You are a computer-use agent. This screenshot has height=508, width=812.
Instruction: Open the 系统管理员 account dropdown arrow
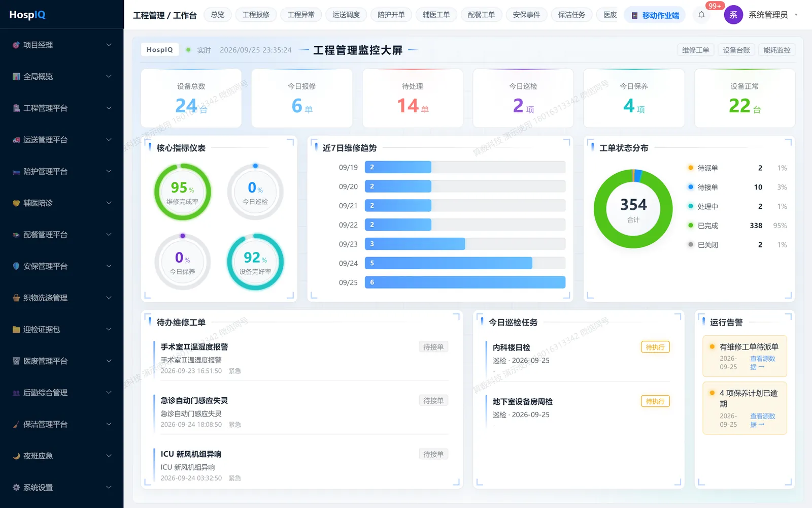[x=796, y=15]
